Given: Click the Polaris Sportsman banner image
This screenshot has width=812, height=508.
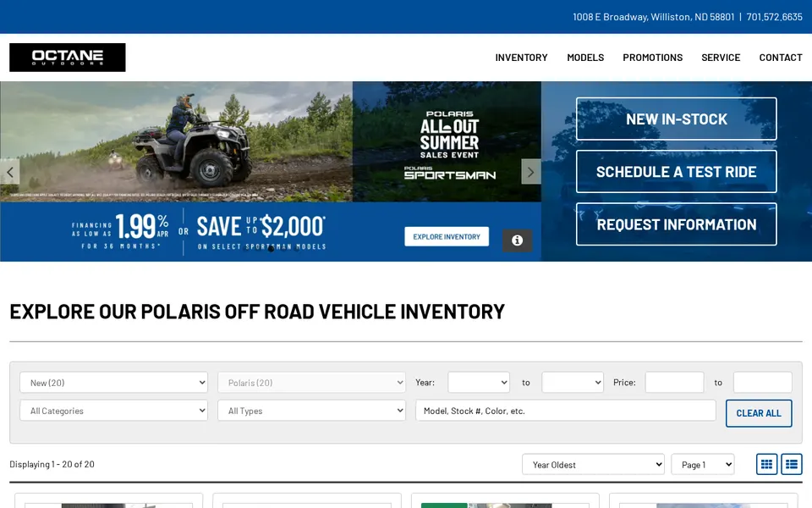Looking at the screenshot, I should 271,171.
